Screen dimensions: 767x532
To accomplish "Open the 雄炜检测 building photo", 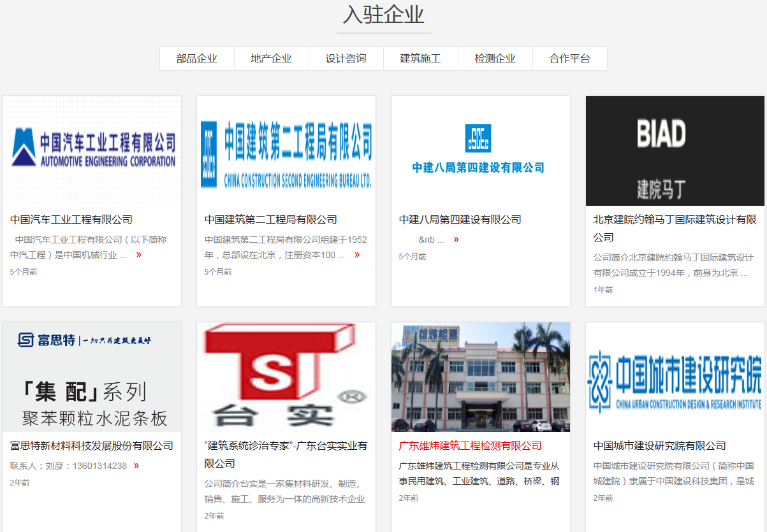I will (481, 377).
